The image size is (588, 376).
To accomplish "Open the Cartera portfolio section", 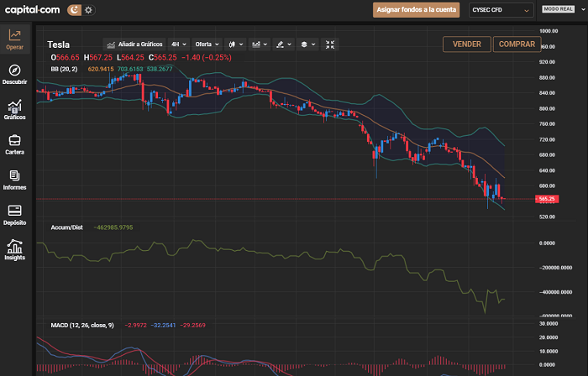I will pos(14,145).
